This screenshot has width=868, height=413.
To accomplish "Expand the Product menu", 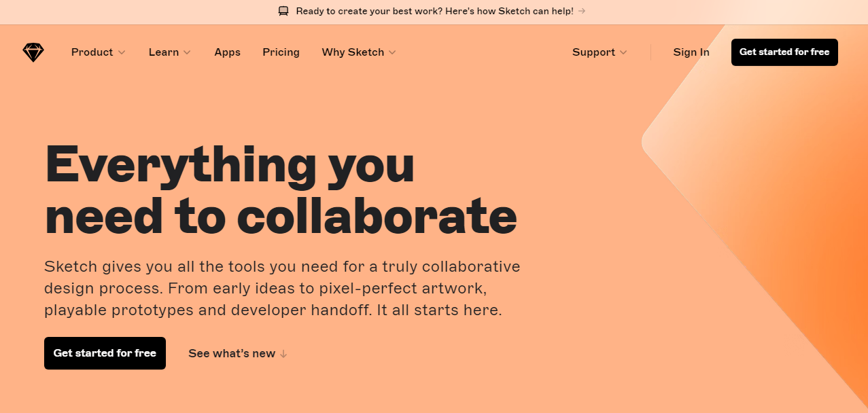I will pos(99,52).
